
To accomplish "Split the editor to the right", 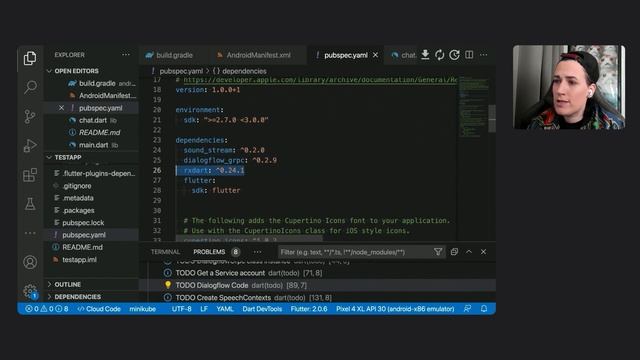I will point(469,55).
